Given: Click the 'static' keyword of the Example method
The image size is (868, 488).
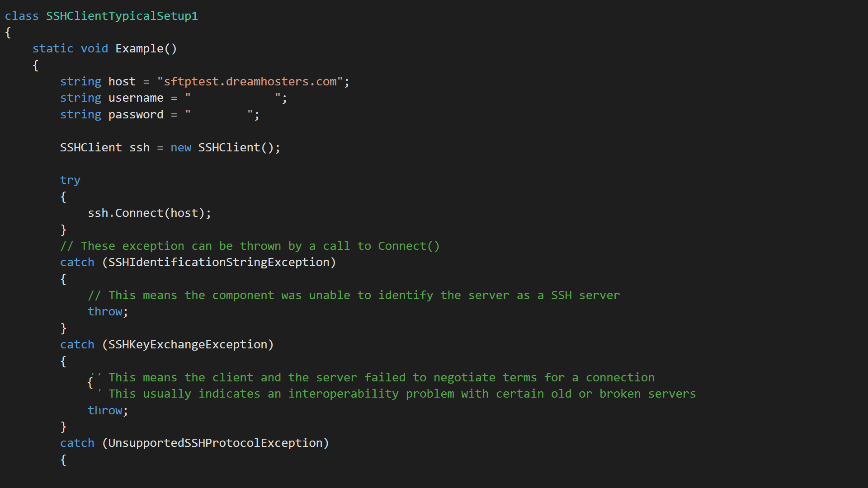Looking at the screenshot, I should click(52, 49).
